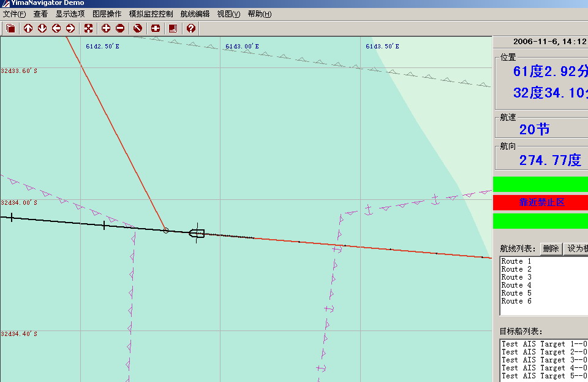Screen dimensions: 588x382
Task: Click the date-time 2006-11-6, 14:12
Action: point(550,42)
